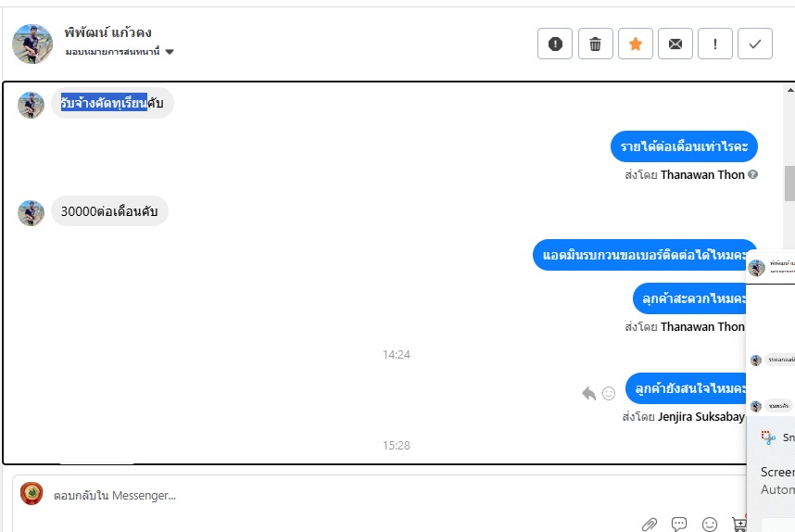
Task: Mark conversation as unread with the envelope icon
Action: click(675, 44)
